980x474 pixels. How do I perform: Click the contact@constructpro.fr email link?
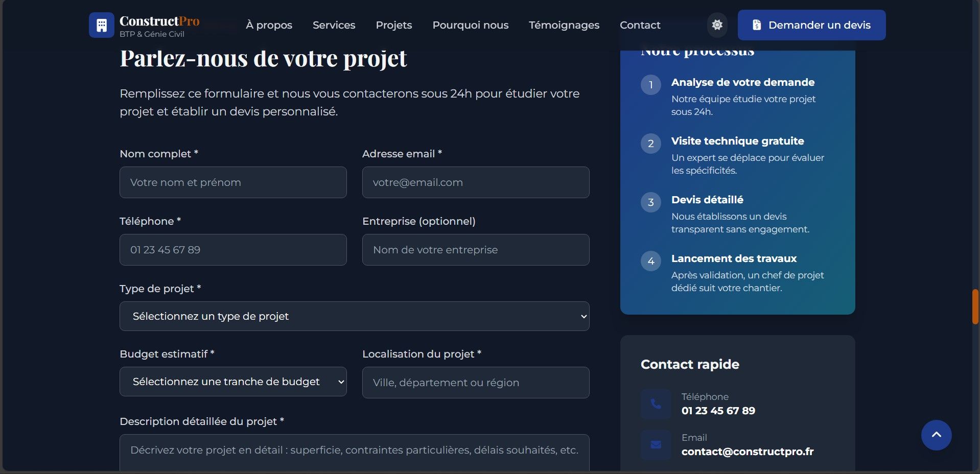(x=747, y=452)
